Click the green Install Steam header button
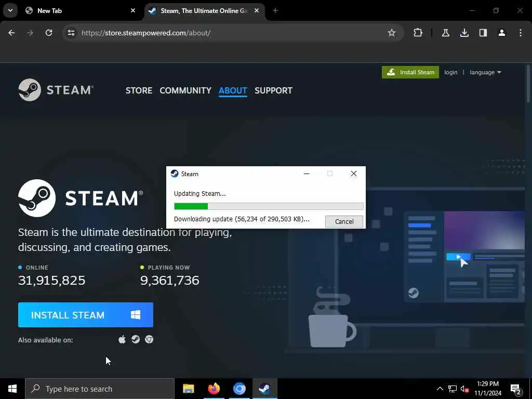532x399 pixels. pyautogui.click(x=410, y=72)
